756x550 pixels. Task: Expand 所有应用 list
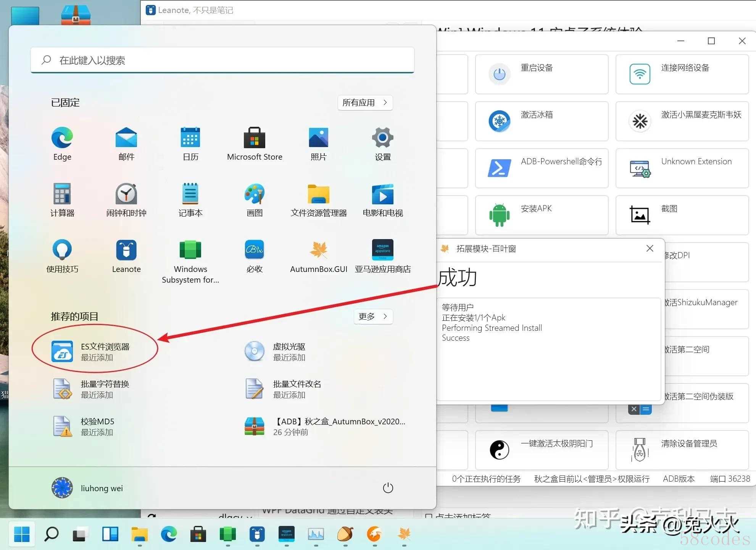[x=365, y=102]
